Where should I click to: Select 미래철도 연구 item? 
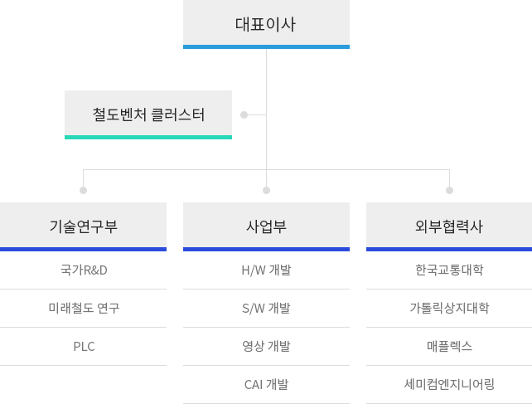pyautogui.click(x=84, y=309)
